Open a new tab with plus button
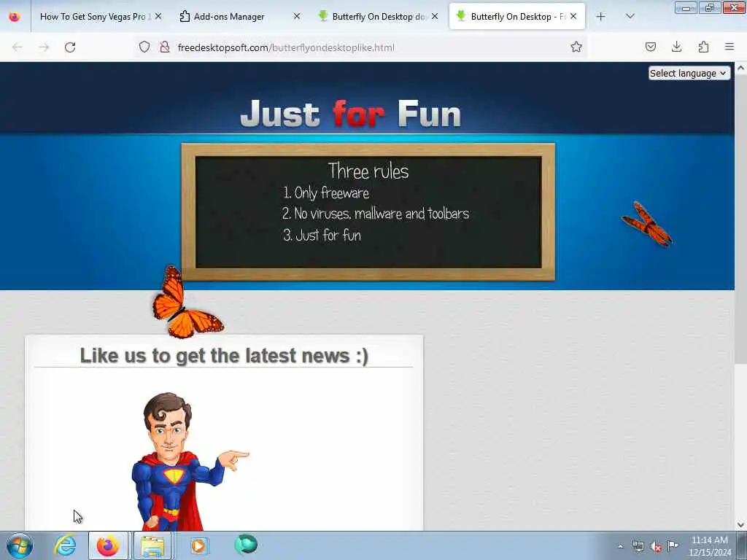The height and width of the screenshot is (560, 747). 601,17
